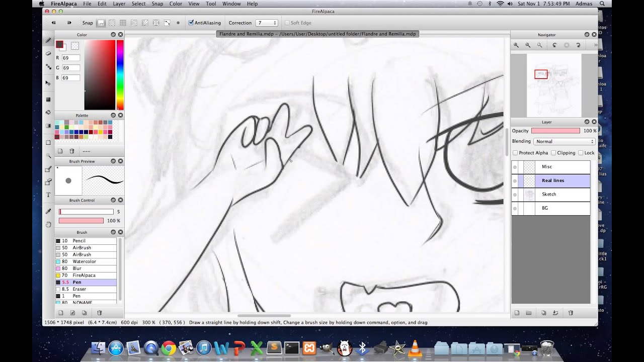Open the Window menu
This screenshot has width=644, height=362.
point(231,4)
